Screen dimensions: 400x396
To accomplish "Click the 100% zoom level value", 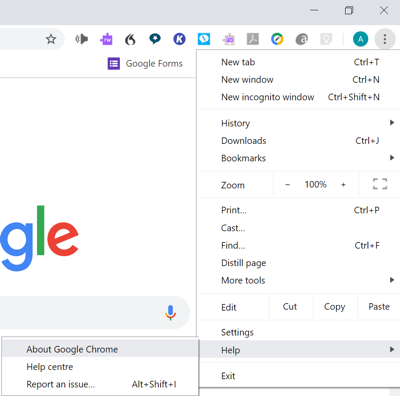I will (316, 184).
